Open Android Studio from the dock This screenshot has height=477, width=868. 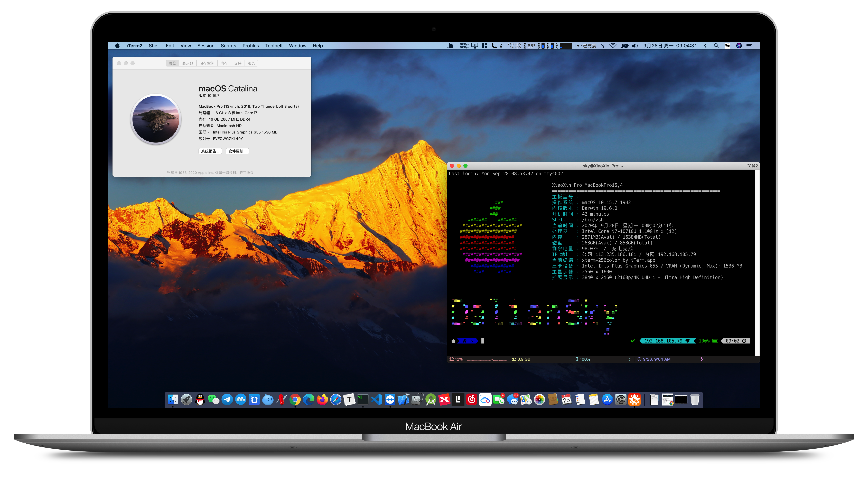(431, 400)
